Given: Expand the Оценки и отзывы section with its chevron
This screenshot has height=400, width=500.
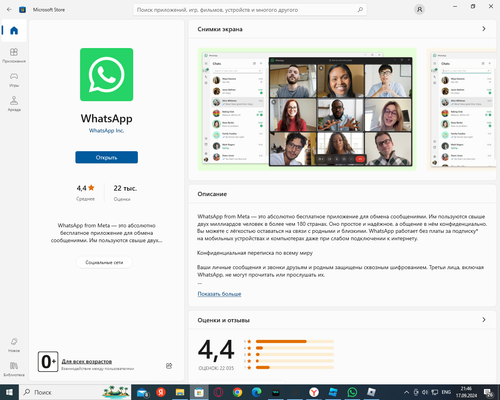Looking at the screenshot, I should [484, 320].
